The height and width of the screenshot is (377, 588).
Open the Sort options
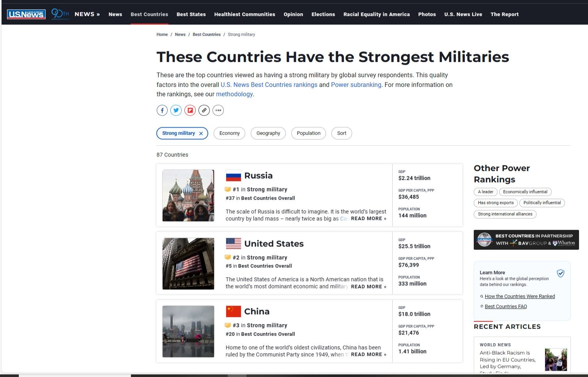pyautogui.click(x=342, y=133)
